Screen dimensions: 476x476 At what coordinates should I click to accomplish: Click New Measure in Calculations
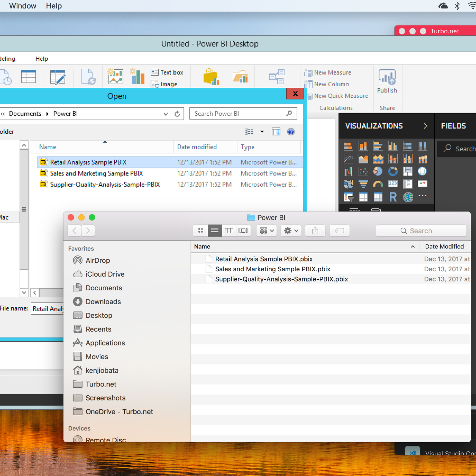click(x=328, y=73)
